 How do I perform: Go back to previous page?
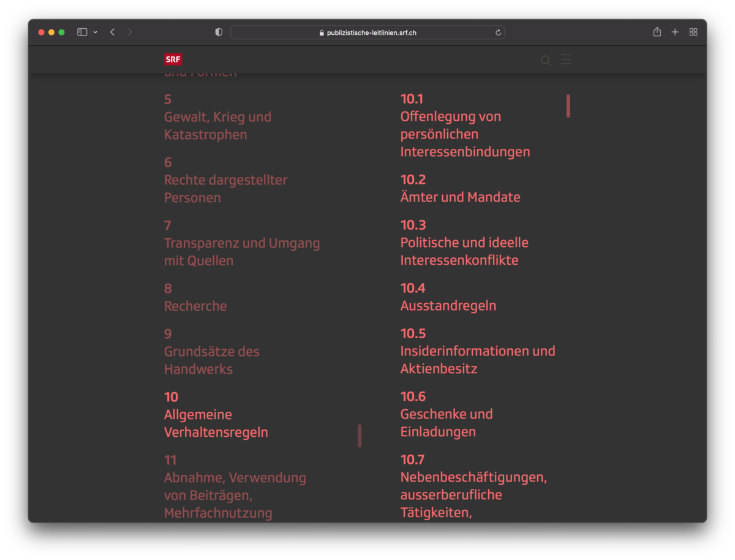point(112,32)
